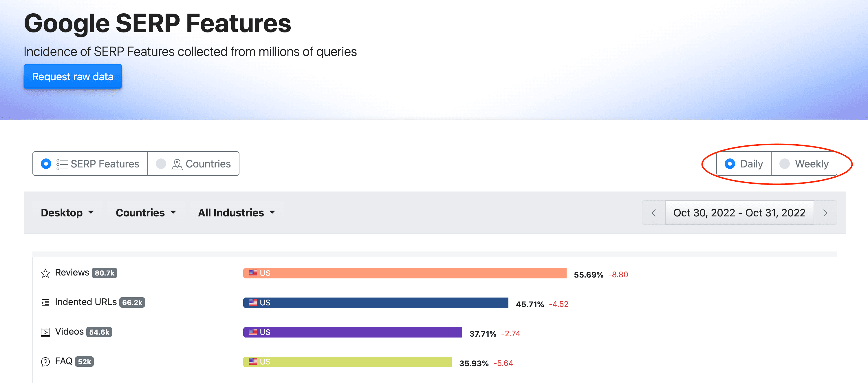Click the star icon beside Reviews
The image size is (868, 383).
(45, 273)
